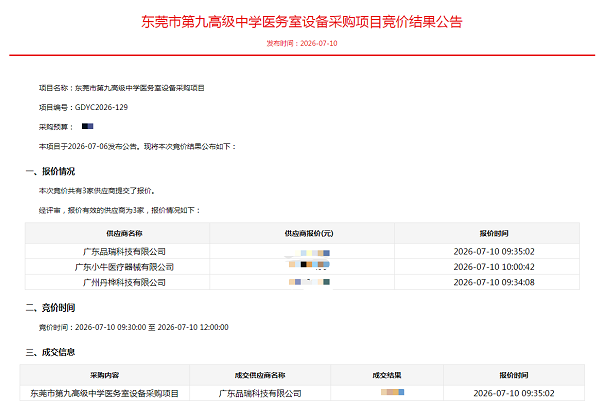This screenshot has width=605, height=408.
Task: Click masked quote price for 广州丹桦科技有限公司
Action: (x=309, y=282)
